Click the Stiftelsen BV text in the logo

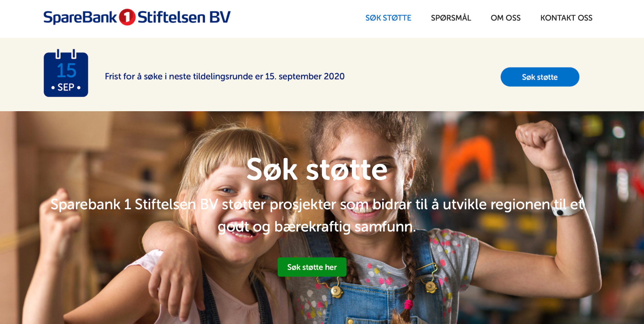[x=184, y=17]
